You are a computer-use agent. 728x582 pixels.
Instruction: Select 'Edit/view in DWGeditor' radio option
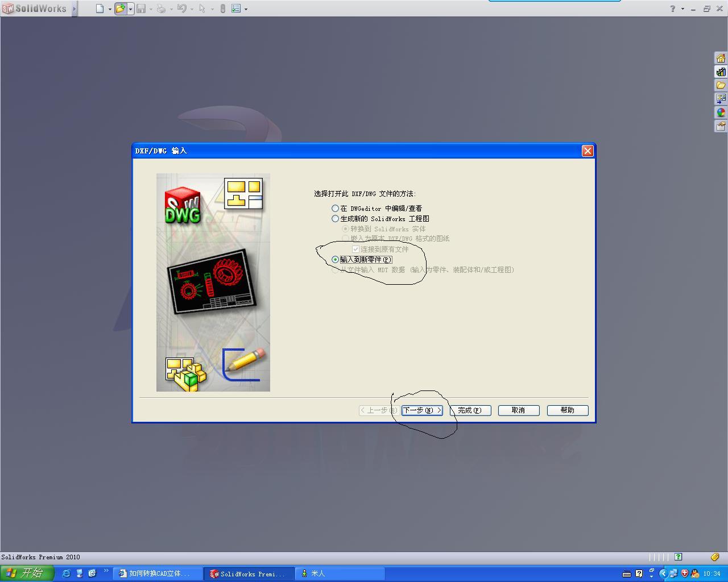[336, 209]
